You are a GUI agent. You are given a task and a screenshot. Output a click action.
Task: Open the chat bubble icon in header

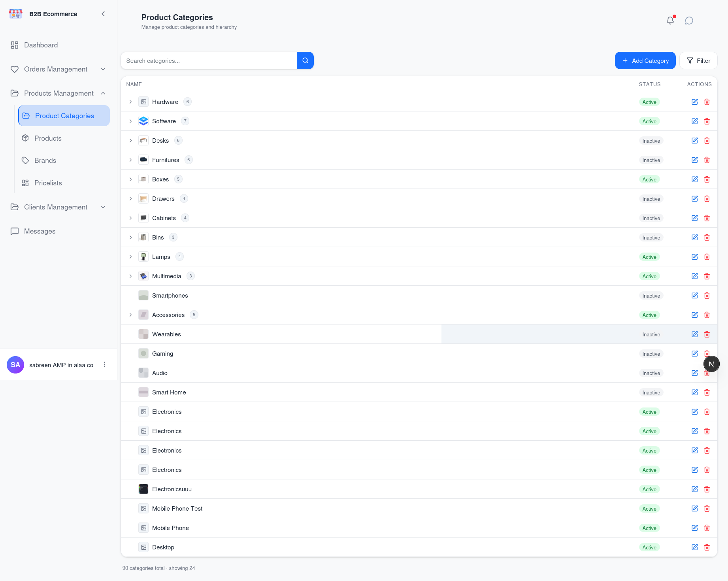[x=689, y=21]
